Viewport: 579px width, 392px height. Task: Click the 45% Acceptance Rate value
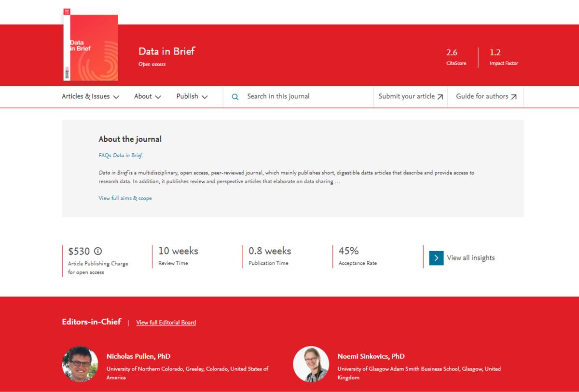[349, 251]
